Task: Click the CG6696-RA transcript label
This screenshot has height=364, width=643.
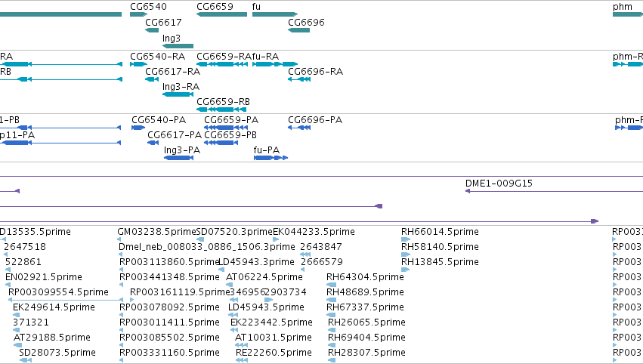Action: click(x=315, y=71)
